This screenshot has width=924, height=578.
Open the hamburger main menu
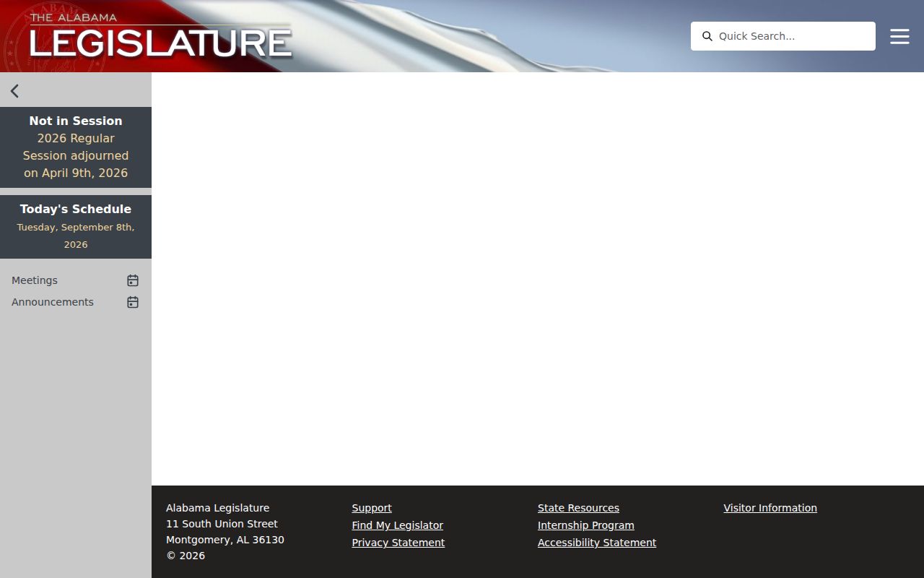coord(899,36)
